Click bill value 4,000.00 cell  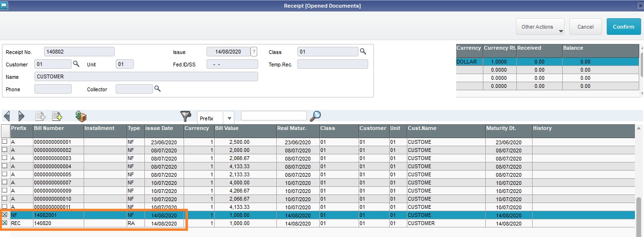(x=245, y=183)
